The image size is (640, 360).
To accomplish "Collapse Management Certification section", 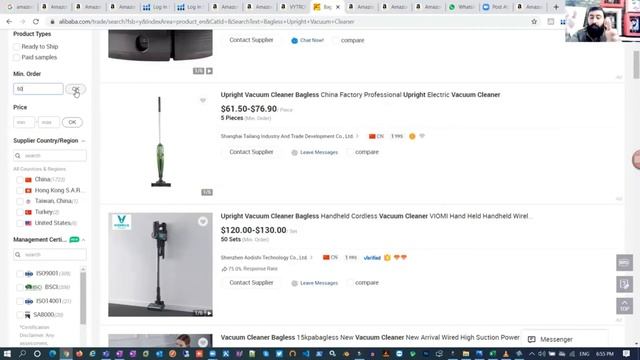I will [83, 240].
